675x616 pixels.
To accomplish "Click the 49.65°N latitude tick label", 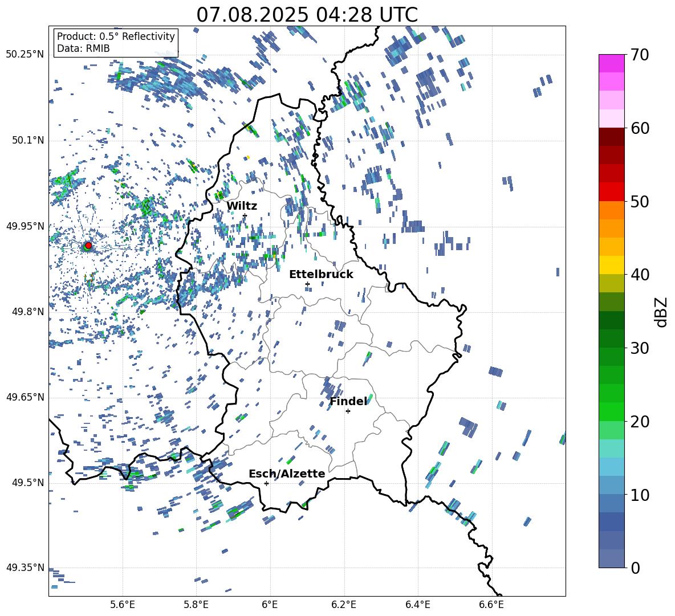I will (25, 397).
